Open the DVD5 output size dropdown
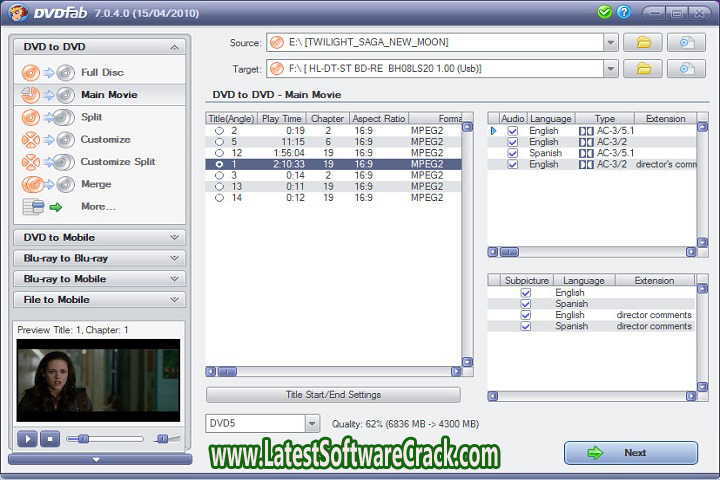Image resolution: width=720 pixels, height=480 pixels. pyautogui.click(x=312, y=424)
